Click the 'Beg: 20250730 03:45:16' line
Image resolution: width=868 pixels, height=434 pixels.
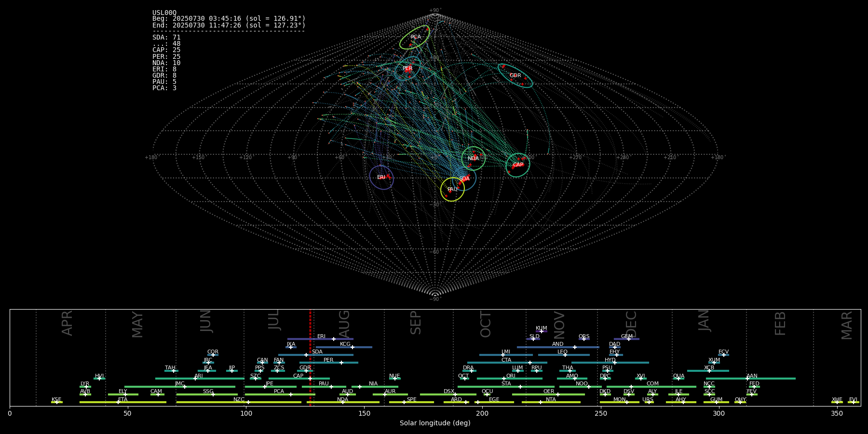pos(229,19)
